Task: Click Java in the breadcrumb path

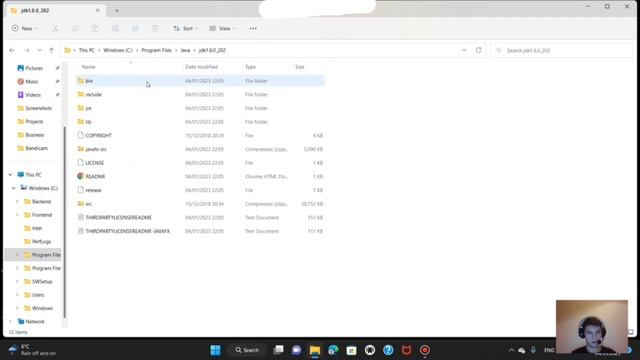Action: (x=185, y=50)
